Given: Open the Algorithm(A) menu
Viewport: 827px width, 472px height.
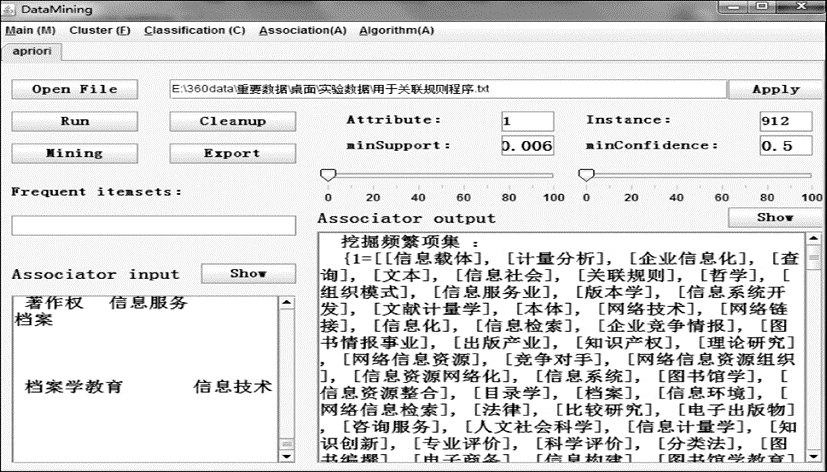Looking at the screenshot, I should coord(397,31).
